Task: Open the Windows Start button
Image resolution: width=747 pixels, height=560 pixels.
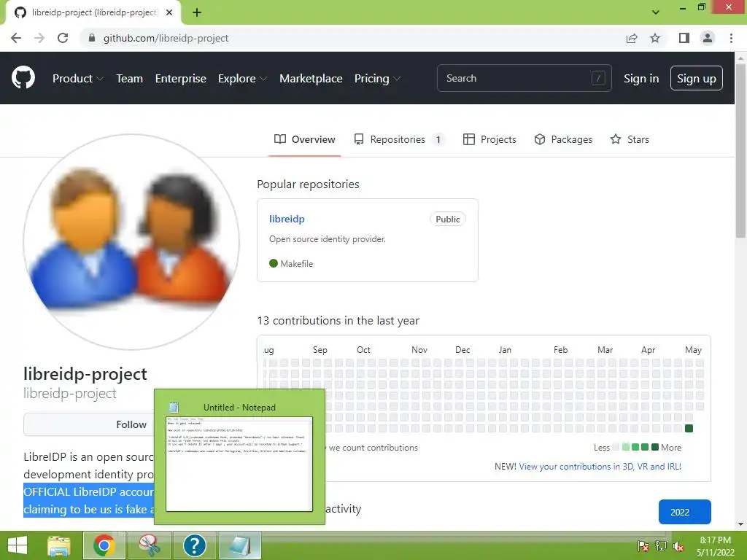Action: 18,545
